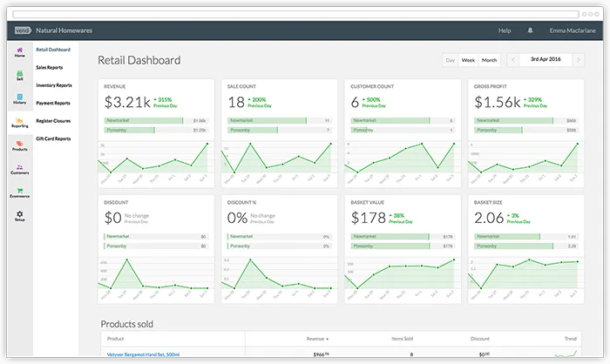Click the Basket Value line chart
The image size is (610, 364).
point(403,273)
